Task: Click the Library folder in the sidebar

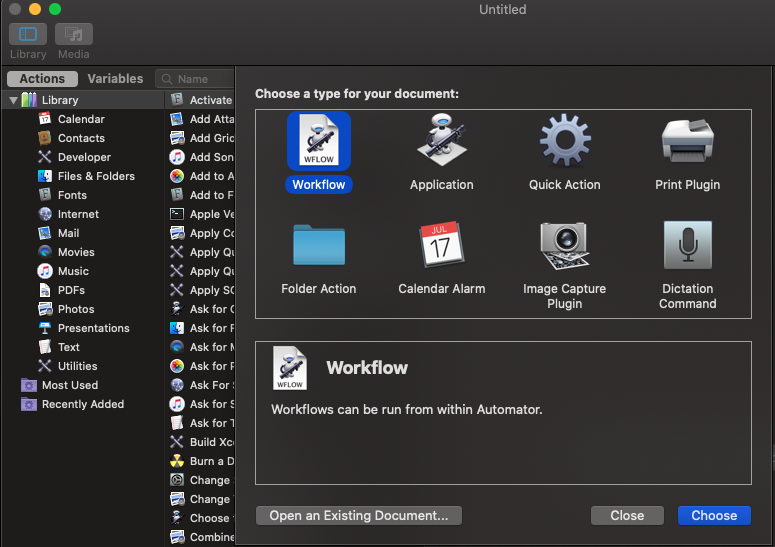Action: 84,100
